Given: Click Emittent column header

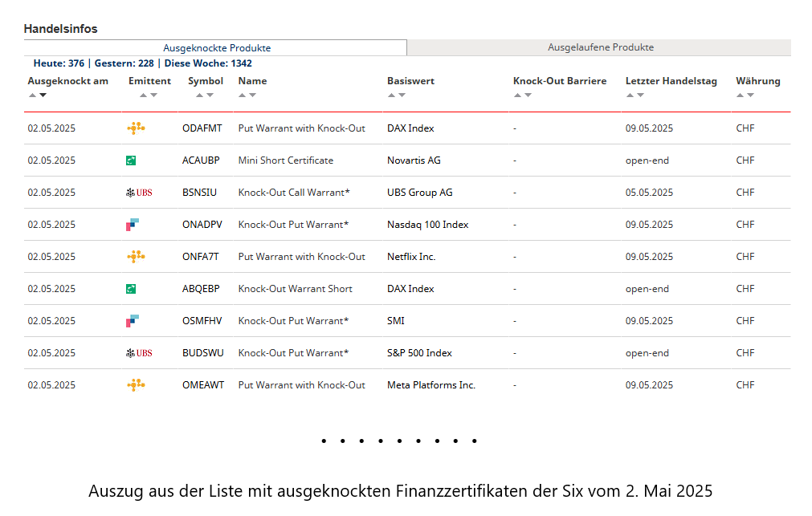Looking at the screenshot, I should click(x=149, y=81).
